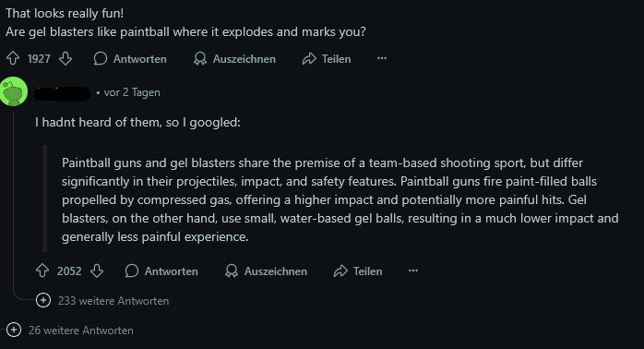This screenshot has width=644, height=349.
Task: Click the share arrow icon on the googled reply
Action: coord(340,271)
